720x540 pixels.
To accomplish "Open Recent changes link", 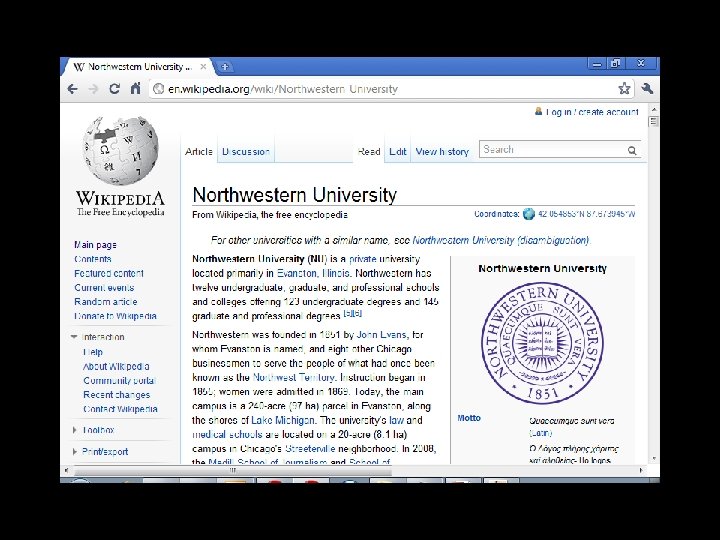I will coord(117,395).
